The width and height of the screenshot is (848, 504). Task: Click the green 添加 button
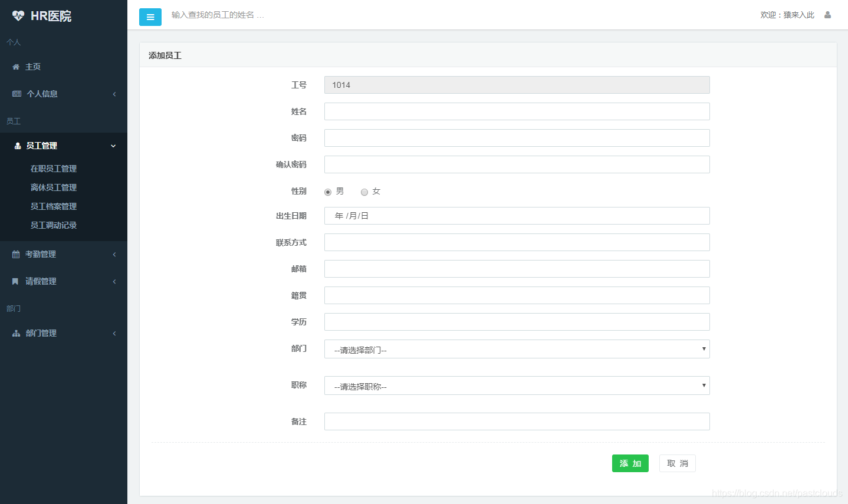(x=630, y=463)
